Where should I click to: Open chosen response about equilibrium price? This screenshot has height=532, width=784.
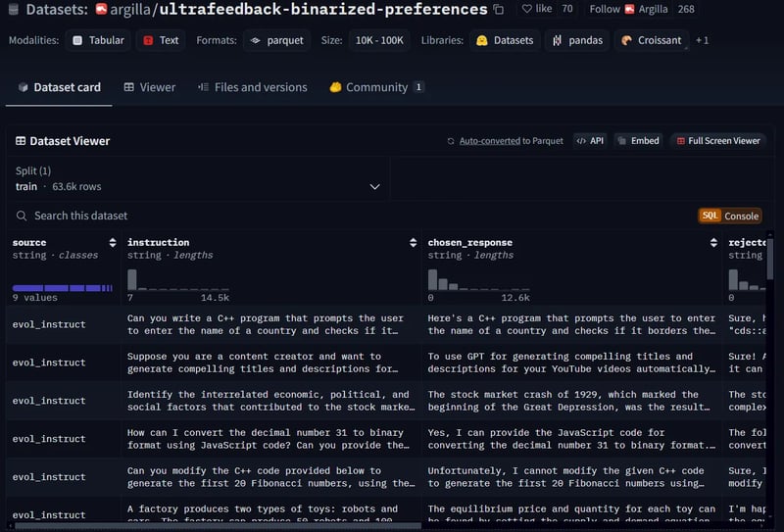tap(571, 514)
